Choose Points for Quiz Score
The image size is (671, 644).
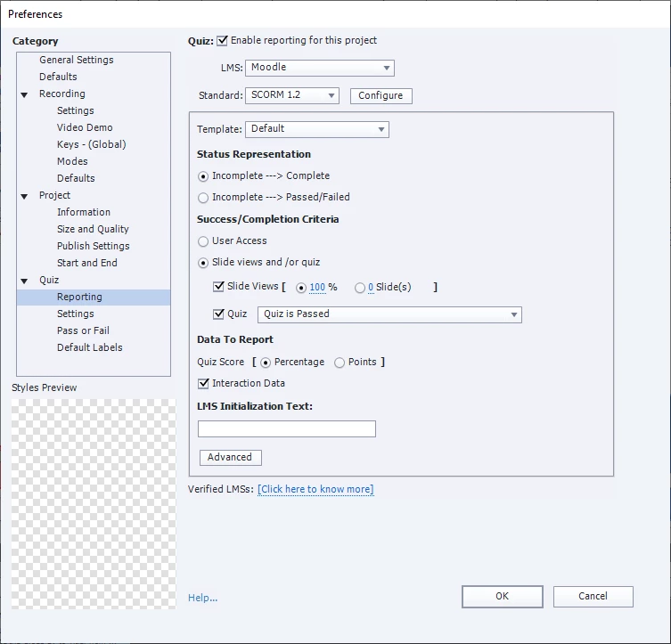coord(340,363)
